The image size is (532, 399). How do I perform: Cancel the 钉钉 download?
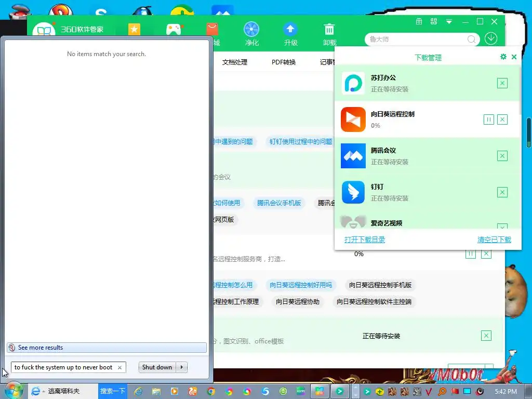[x=502, y=192]
